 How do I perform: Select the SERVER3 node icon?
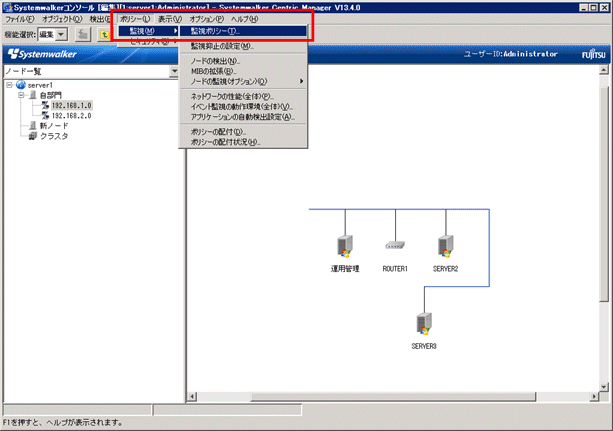(424, 323)
